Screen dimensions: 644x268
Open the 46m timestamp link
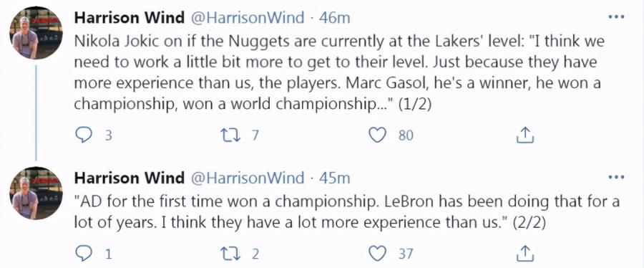coord(334,18)
